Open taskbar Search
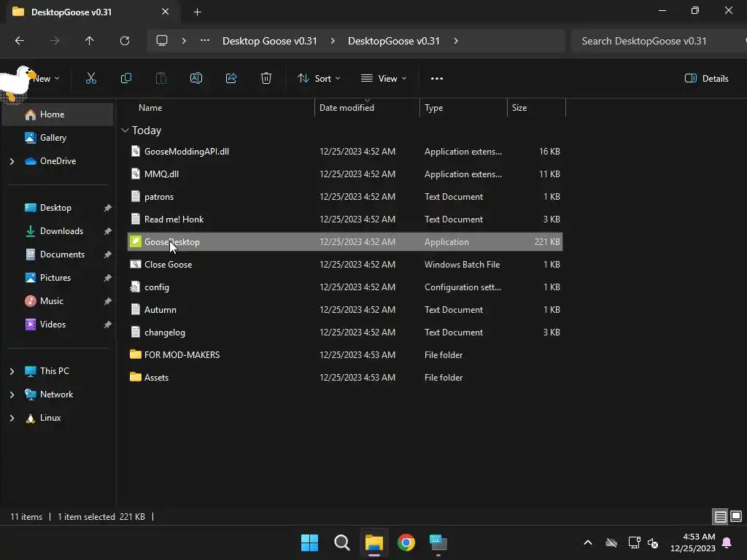 341,542
